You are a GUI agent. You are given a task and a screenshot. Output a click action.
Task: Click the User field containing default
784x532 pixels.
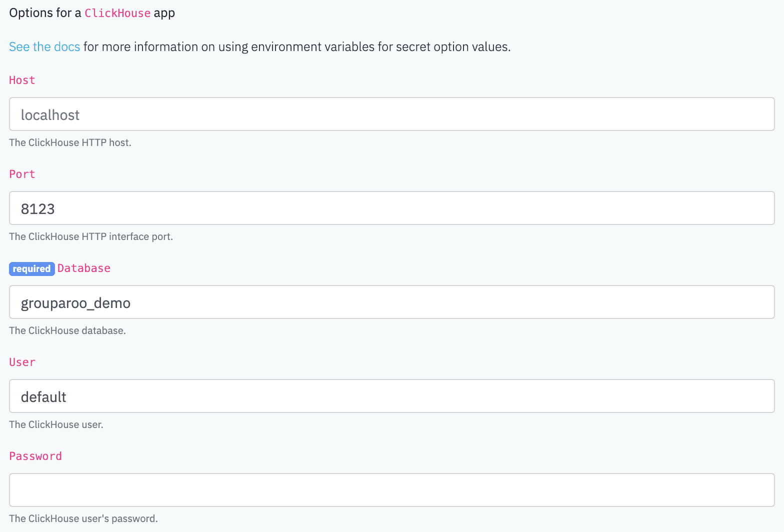(x=392, y=396)
